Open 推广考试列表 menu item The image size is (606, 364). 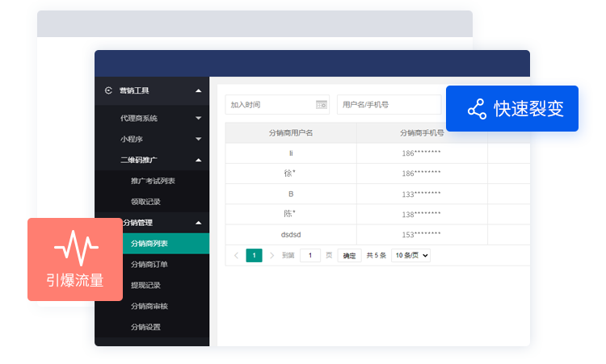[153, 181]
